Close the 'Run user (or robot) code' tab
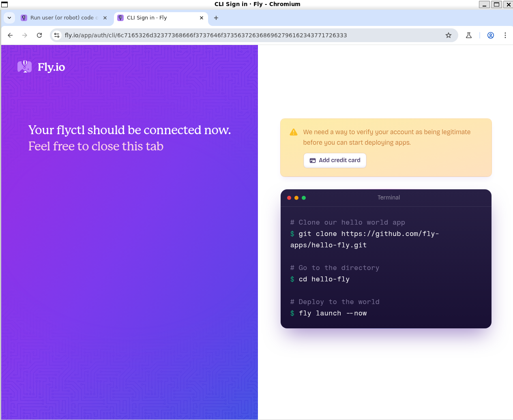The image size is (513, 420). tap(105, 18)
